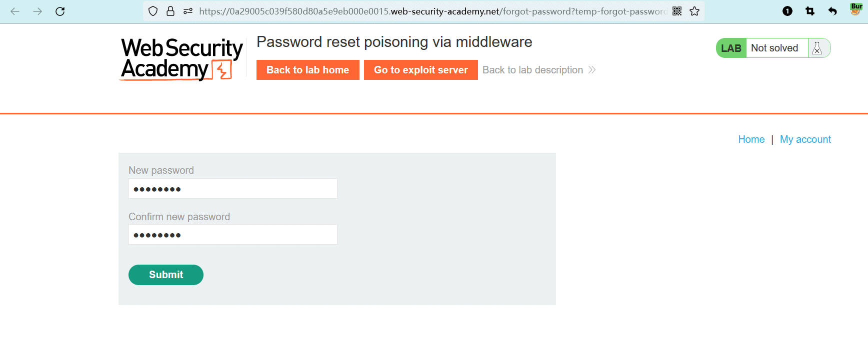
Task: Reload the current page
Action: click(60, 11)
